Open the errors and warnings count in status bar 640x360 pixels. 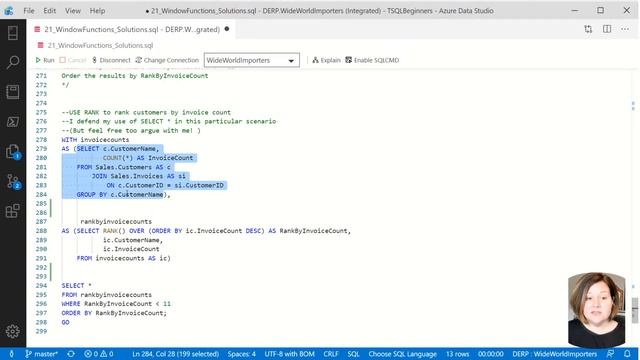point(98,354)
